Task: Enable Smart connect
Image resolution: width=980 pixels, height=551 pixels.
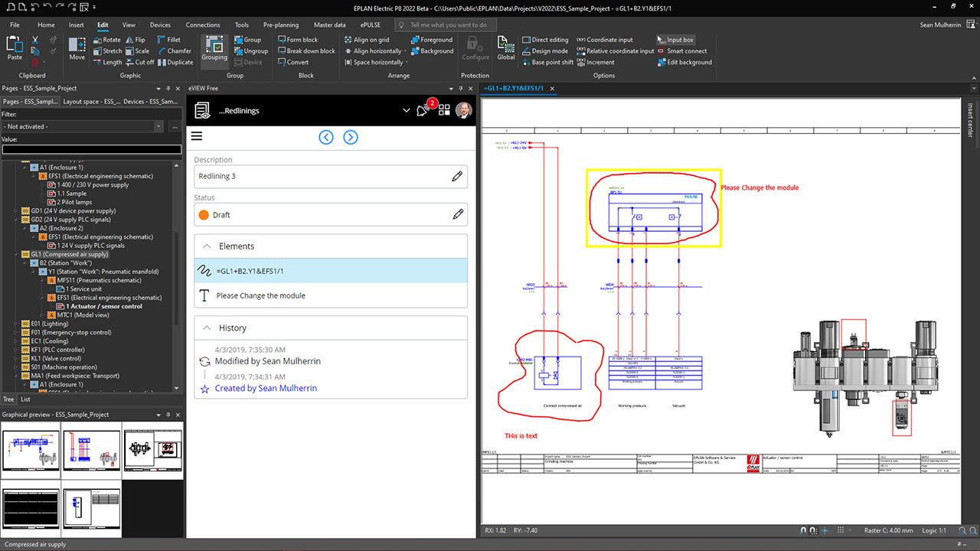Action: (x=681, y=51)
